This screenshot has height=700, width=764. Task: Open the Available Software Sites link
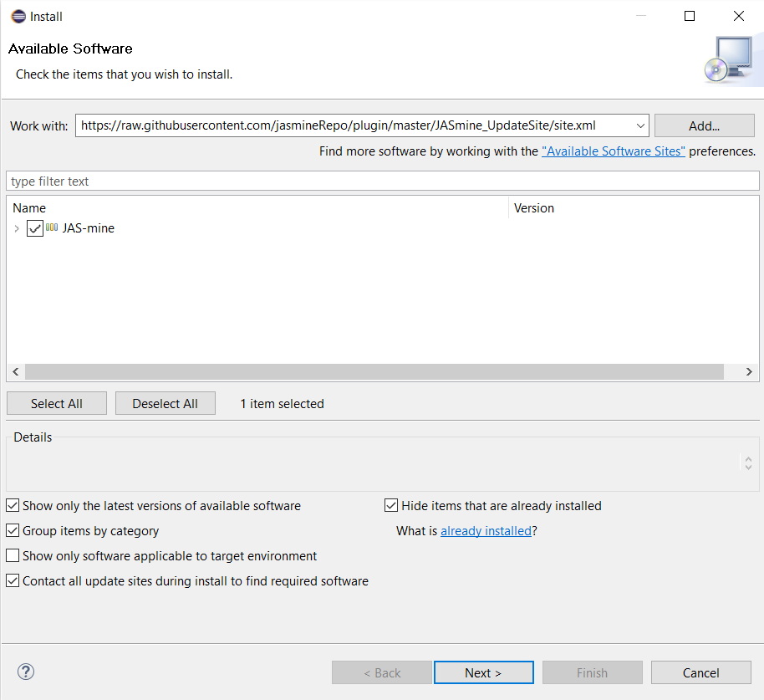click(x=613, y=151)
